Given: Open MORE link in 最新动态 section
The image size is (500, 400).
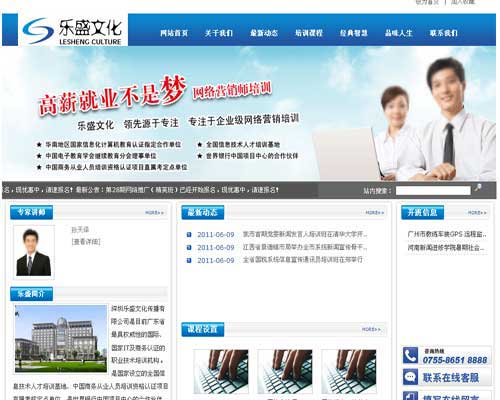Looking at the screenshot, I should tap(375, 213).
